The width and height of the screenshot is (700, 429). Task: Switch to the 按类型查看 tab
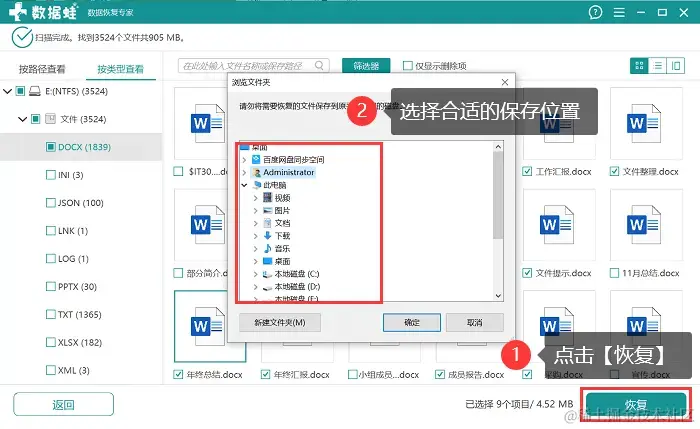pyautogui.click(x=121, y=69)
